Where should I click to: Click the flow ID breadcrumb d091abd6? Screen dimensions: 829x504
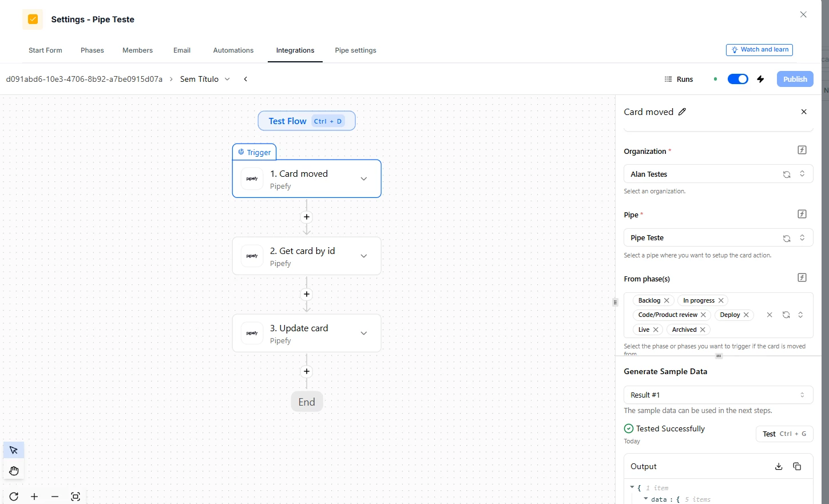pyautogui.click(x=84, y=79)
